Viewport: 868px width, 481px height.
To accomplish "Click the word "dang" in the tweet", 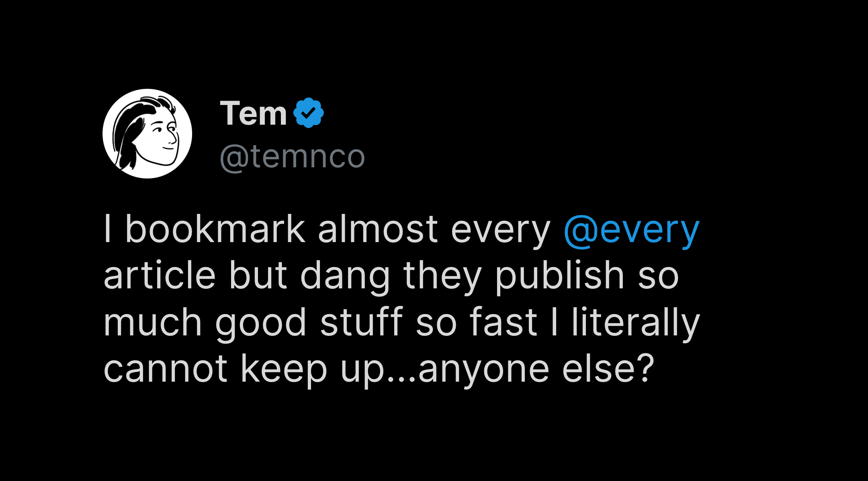I will click(x=345, y=277).
